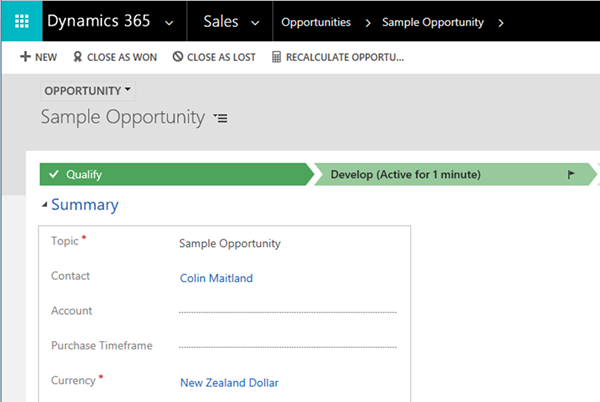Image resolution: width=600 pixels, height=402 pixels.
Task: Click the Recalculate Opportunity calculator icon
Action: (277, 58)
